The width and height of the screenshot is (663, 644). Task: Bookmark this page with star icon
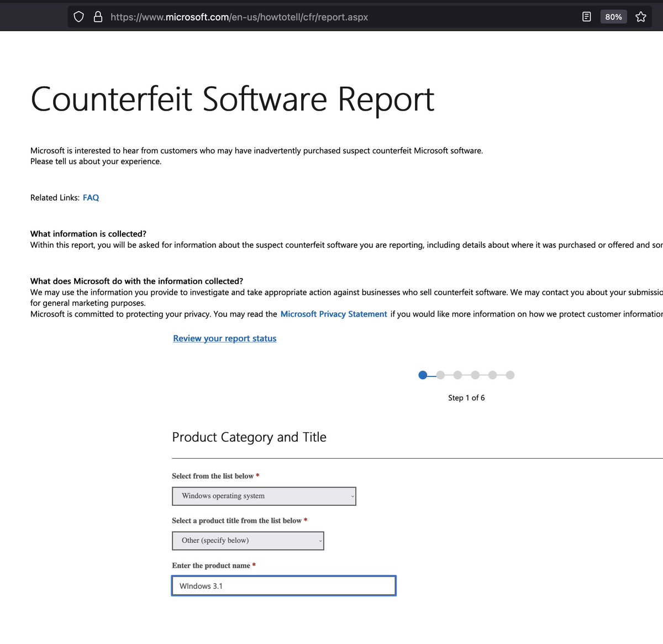641,17
